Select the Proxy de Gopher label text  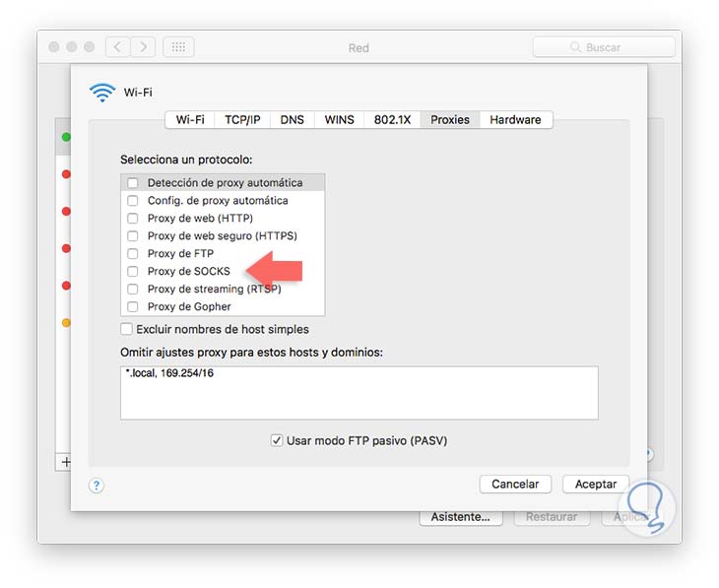[x=189, y=307]
